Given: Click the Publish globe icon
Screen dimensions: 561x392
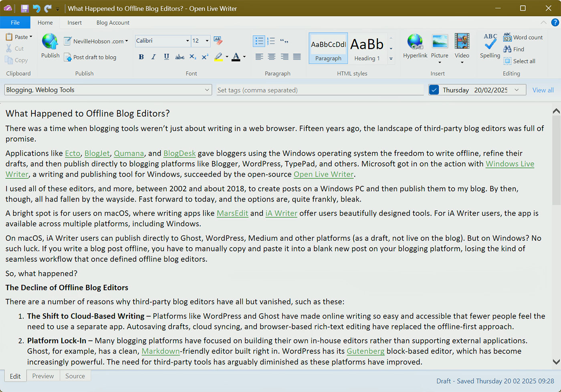Looking at the screenshot, I should (50, 42).
